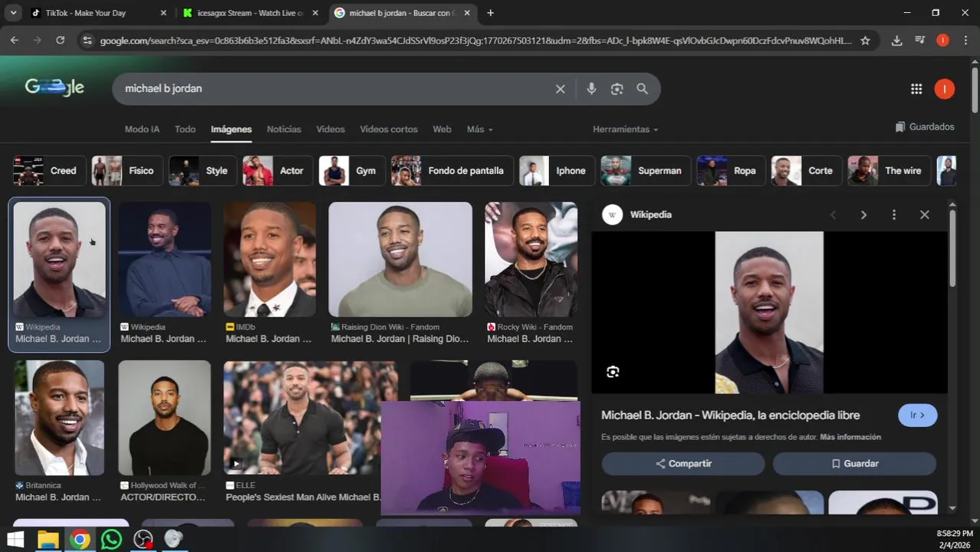This screenshot has height=552, width=980.
Task: Open Chrome from the taskbar
Action: pyautogui.click(x=80, y=540)
